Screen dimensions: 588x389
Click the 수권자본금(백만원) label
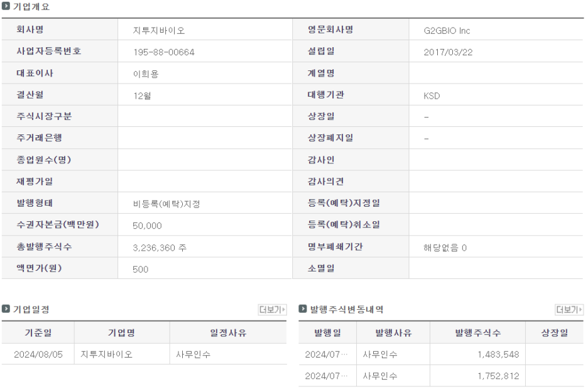[58, 224]
